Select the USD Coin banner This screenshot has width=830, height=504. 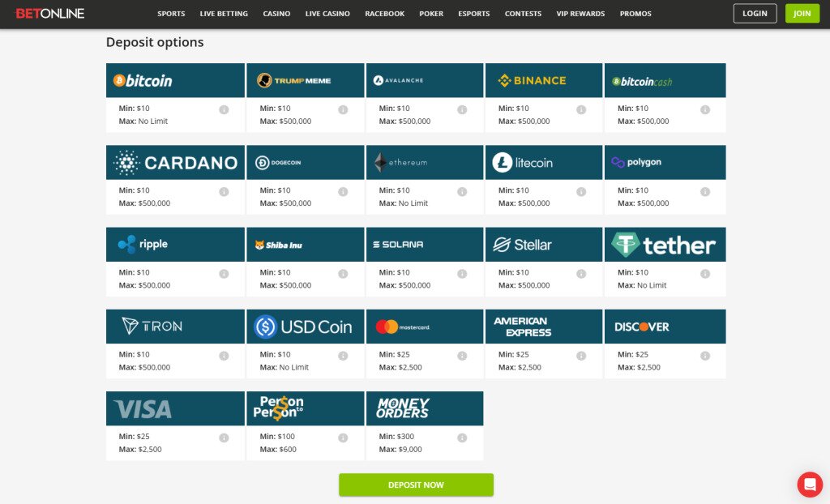(x=306, y=327)
